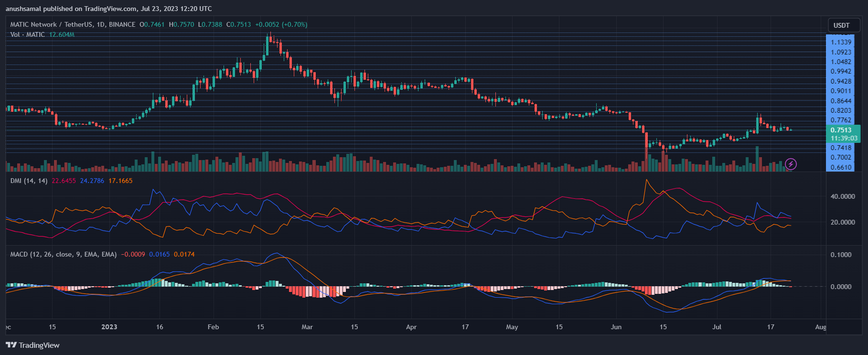Click the volume value 12.604M
Image resolution: width=868 pixels, height=355 pixels.
point(62,34)
